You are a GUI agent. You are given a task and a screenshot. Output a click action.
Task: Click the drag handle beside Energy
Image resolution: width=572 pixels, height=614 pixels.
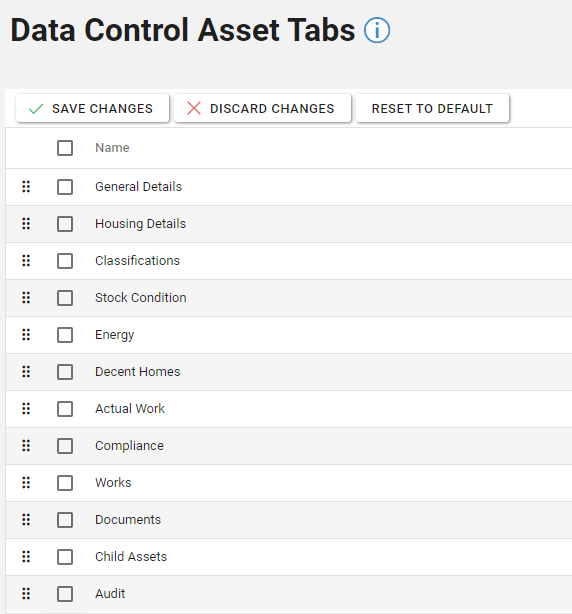tap(26, 335)
